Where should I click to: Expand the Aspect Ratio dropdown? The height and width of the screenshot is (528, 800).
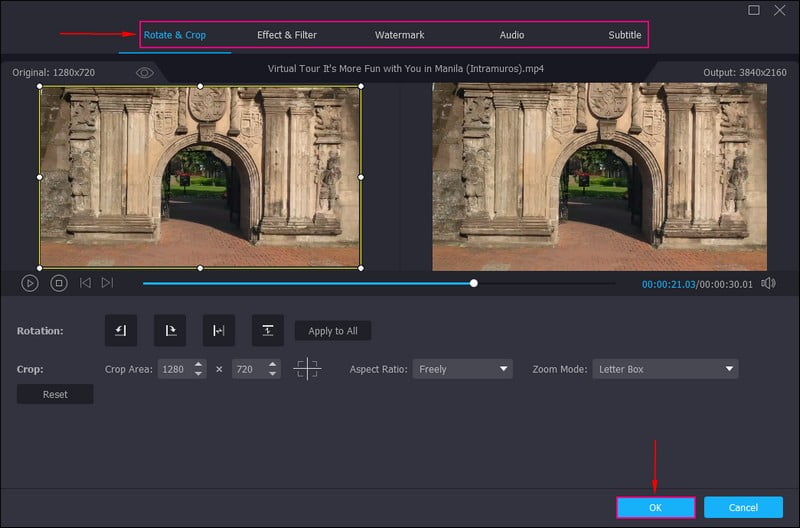(x=462, y=369)
